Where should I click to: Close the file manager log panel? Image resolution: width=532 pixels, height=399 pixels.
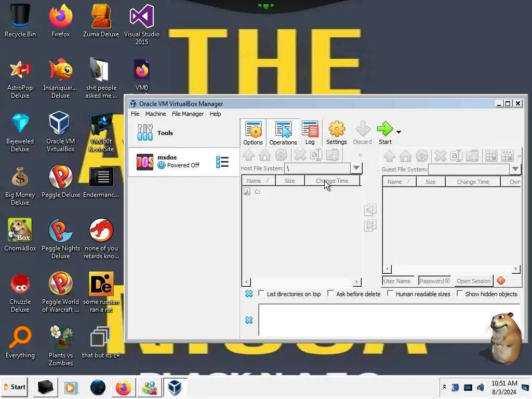pyautogui.click(x=249, y=320)
